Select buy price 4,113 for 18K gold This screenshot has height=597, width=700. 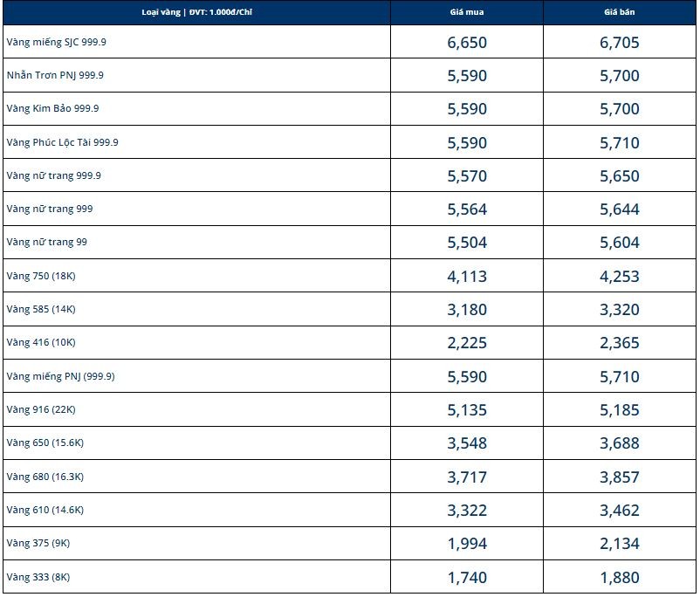tap(467, 277)
